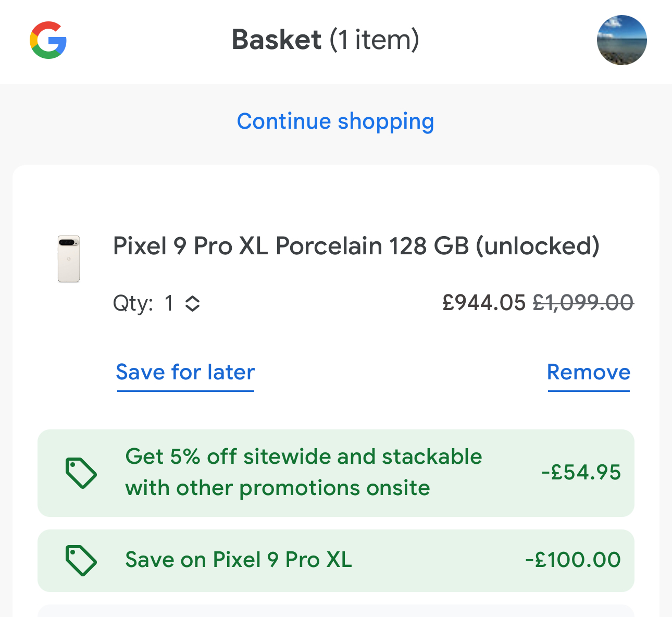Remove the Pixel 9 Pro XL from basket
Viewport: 672px width, 617px height.
pos(588,373)
